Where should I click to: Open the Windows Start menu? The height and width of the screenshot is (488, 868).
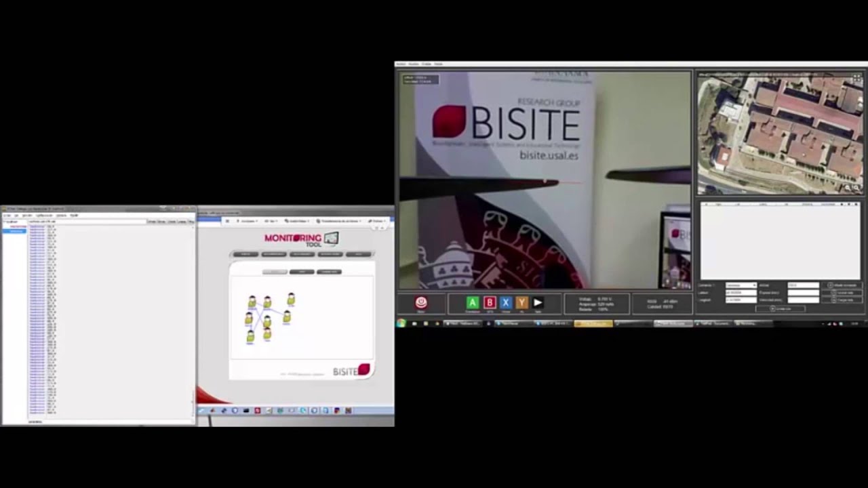click(x=401, y=323)
